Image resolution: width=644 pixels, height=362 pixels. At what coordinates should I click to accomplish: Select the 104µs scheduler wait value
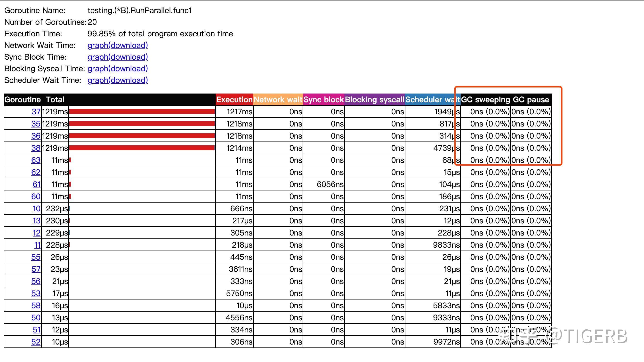[450, 184]
